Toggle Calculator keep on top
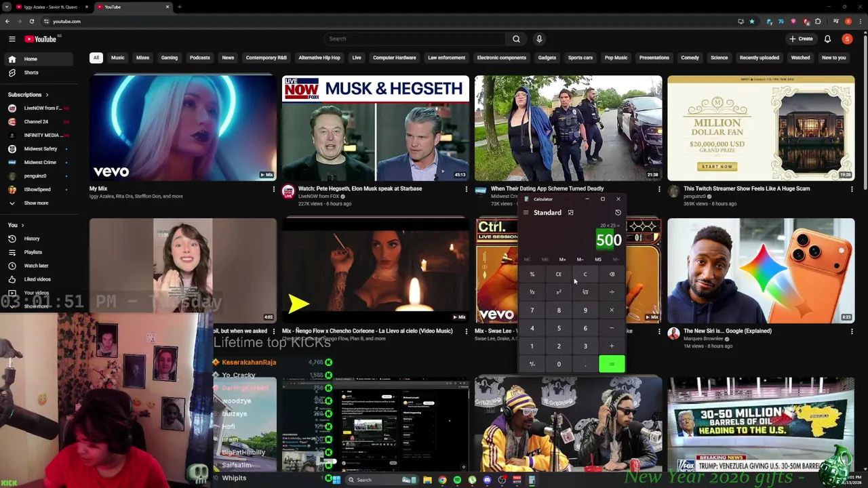Screen dimensions: 868x488 pos(570,213)
